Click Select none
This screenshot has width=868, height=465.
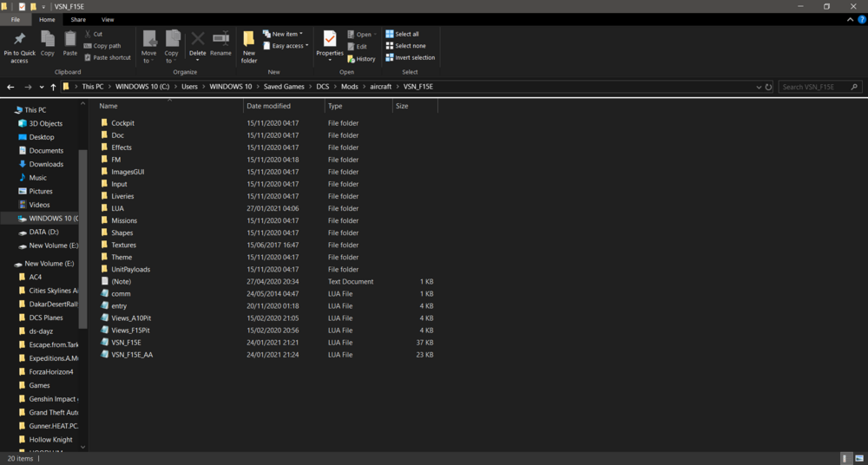[x=405, y=46]
